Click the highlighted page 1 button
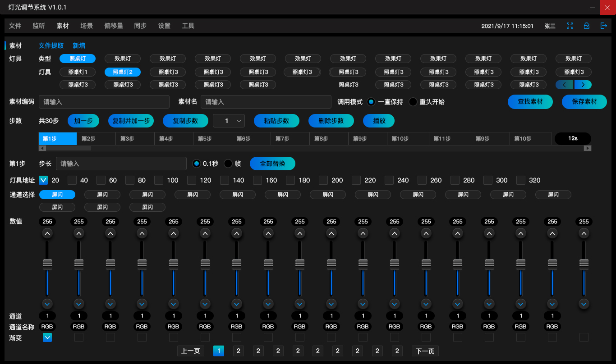Screen dimensions: 616x364 (219, 351)
